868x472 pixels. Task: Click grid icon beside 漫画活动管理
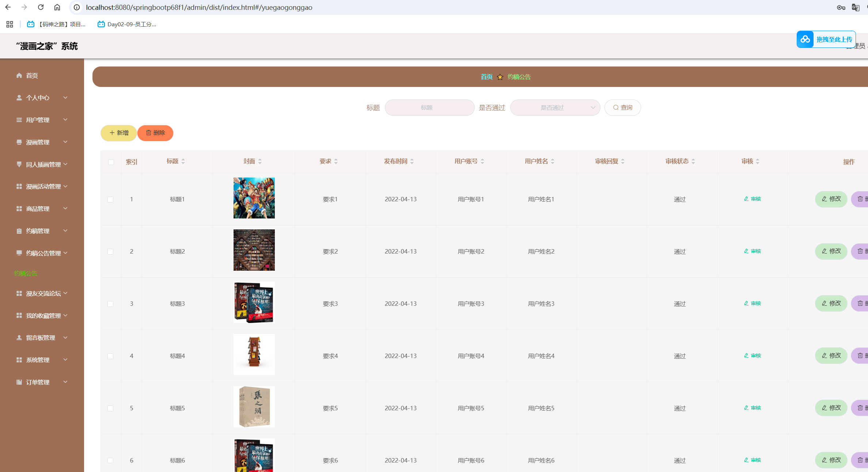[19, 186]
